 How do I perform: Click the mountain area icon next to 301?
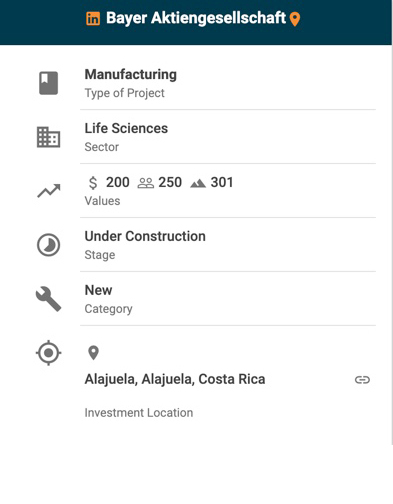point(198,183)
